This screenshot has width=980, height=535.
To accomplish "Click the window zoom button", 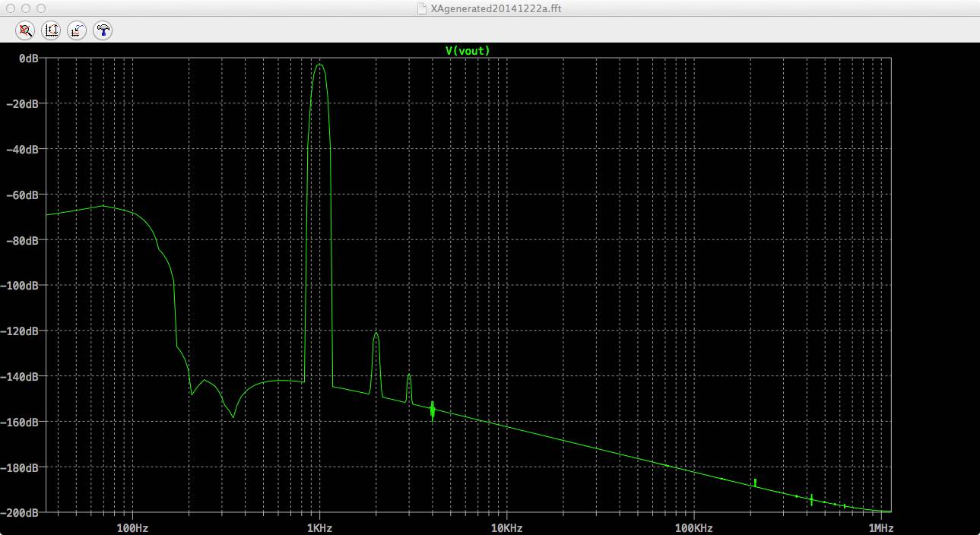I will point(41,8).
